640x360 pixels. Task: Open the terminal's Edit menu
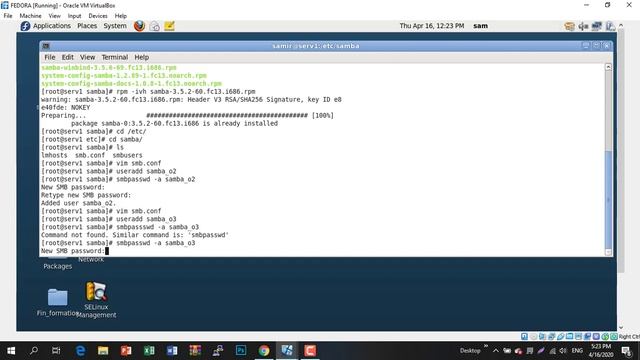[68, 57]
